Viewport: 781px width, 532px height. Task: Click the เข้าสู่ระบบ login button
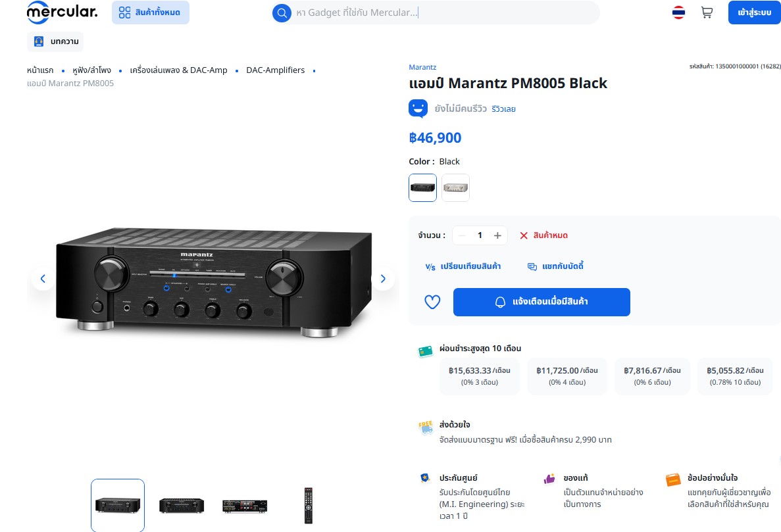tap(754, 12)
